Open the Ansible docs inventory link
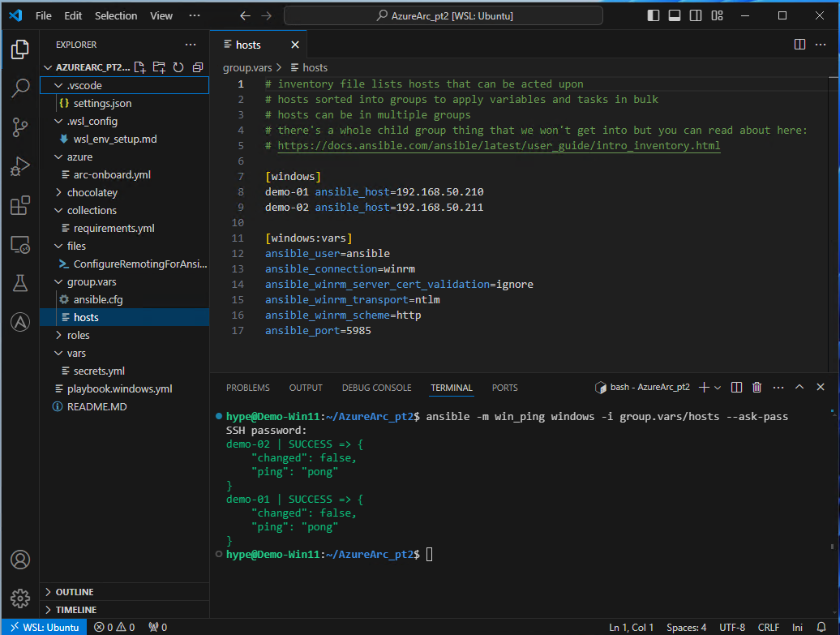The image size is (840, 635). click(498, 146)
